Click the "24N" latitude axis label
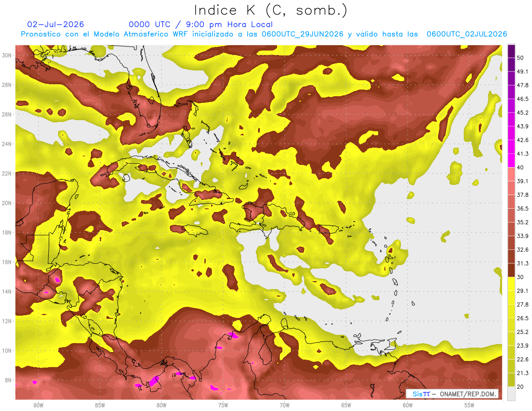This screenshot has width=532, height=411. coord(7,144)
